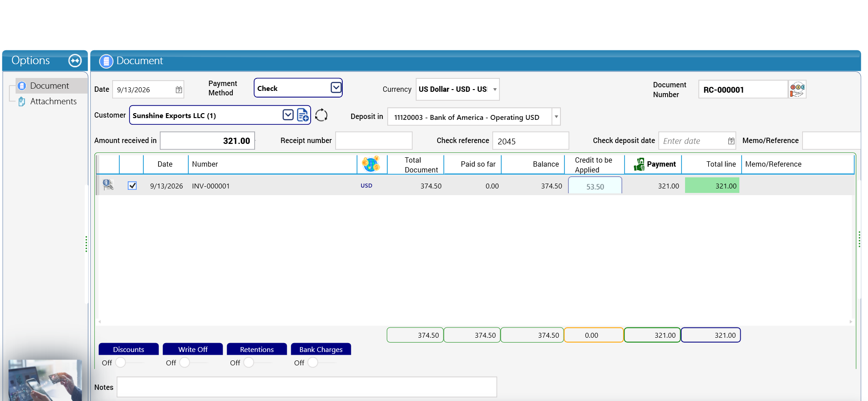The image size is (868, 401).
Task: Toggle the Discounts switch on
Action: (x=121, y=362)
